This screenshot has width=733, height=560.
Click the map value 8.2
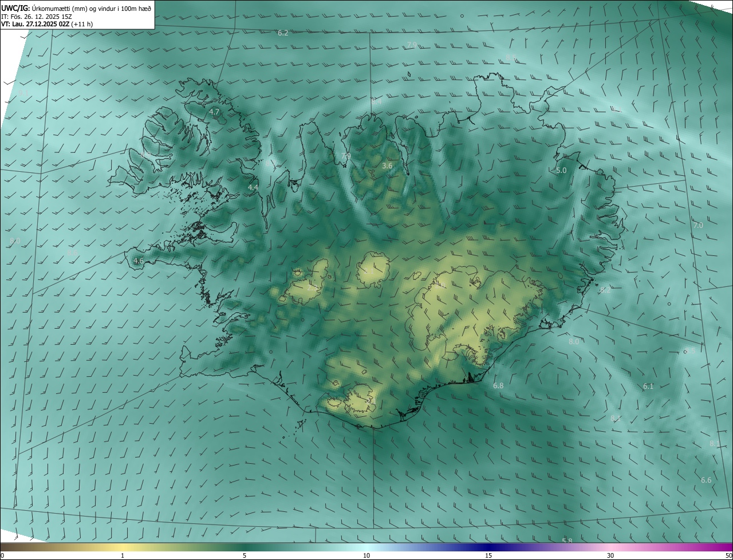point(605,290)
